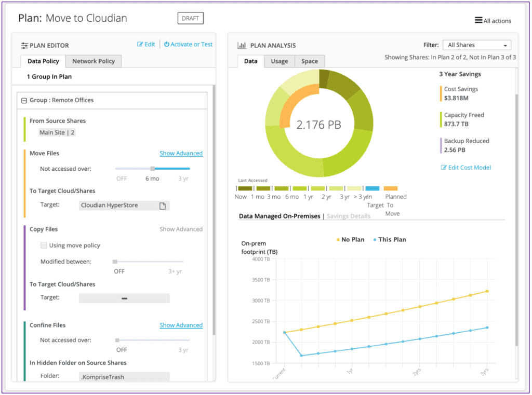532x395 pixels.
Task: Toggle the This Plan chart legend item
Action: 390,240
